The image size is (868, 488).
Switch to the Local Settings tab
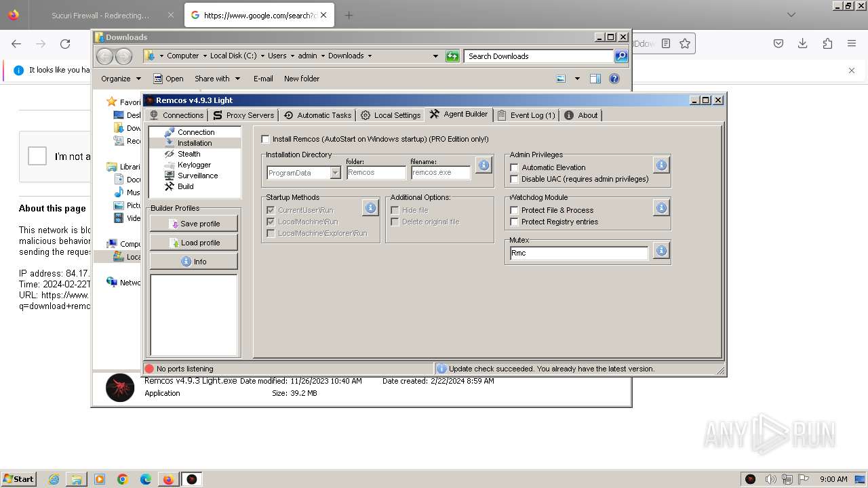tap(391, 115)
